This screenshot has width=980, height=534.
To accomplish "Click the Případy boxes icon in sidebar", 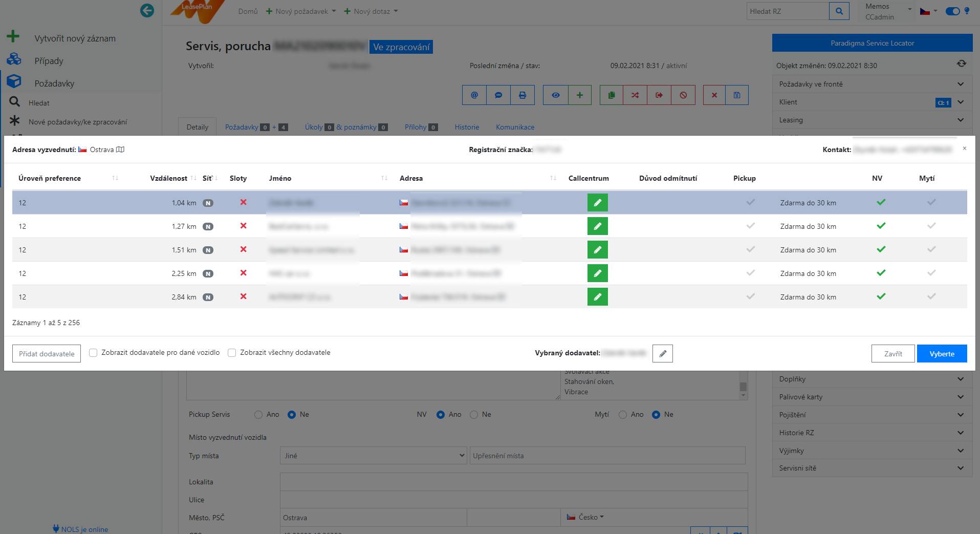I will tap(14, 60).
